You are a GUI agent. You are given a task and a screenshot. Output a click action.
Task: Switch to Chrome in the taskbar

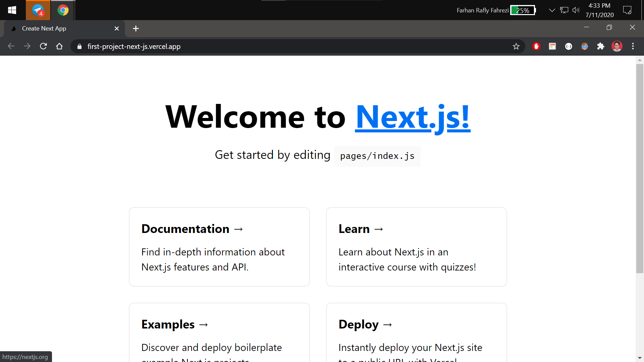[63, 10]
